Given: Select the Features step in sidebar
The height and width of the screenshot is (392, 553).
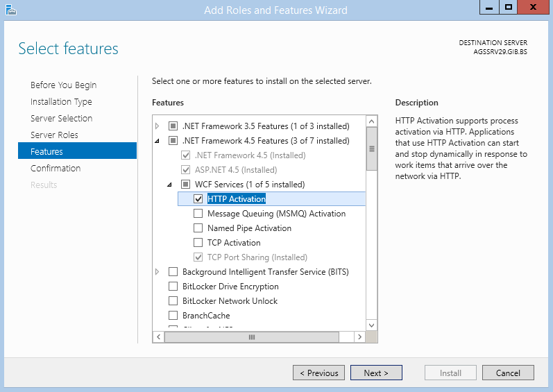Looking at the screenshot, I should pos(77,151).
